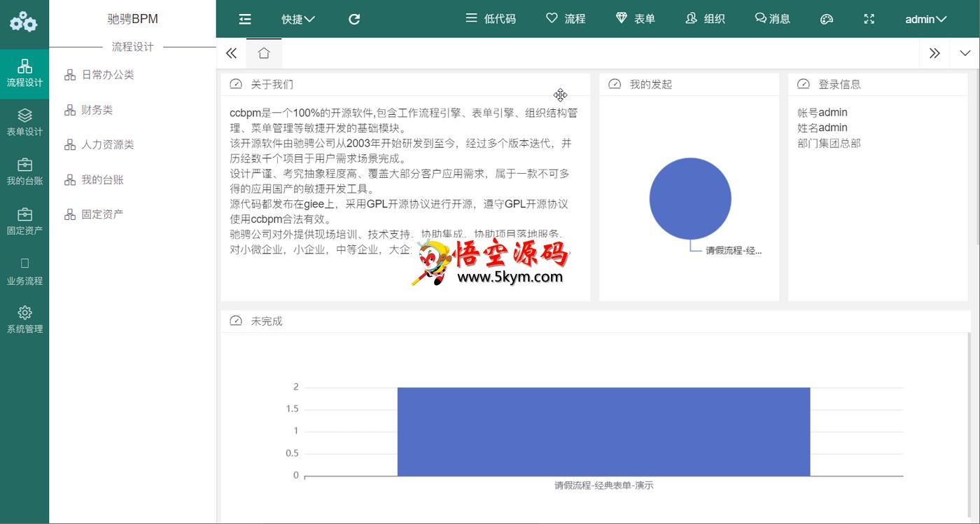The image size is (980, 524).
Task: Expand the tab options chevron dropdown
Action: click(x=965, y=53)
